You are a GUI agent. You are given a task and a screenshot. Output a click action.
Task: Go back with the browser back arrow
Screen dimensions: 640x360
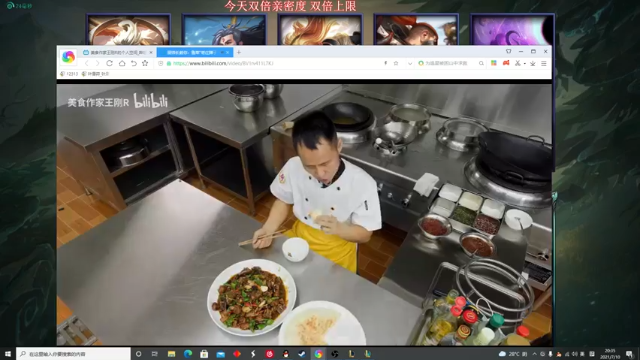87,63
